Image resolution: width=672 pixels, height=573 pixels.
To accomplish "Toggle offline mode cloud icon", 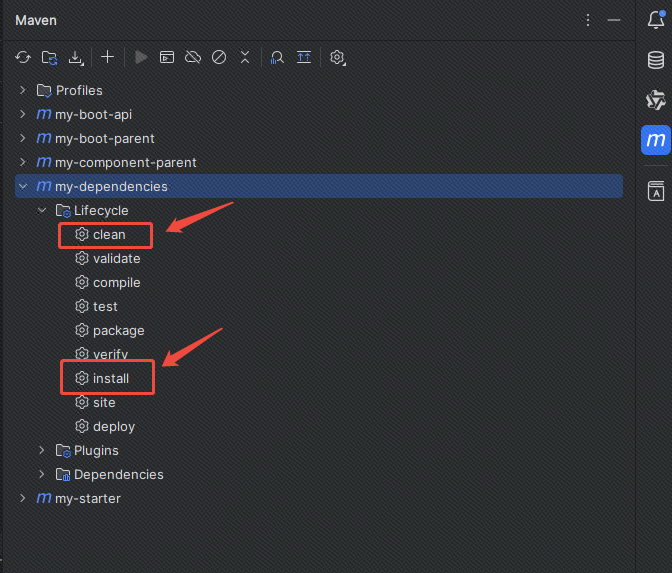I will click(193, 57).
